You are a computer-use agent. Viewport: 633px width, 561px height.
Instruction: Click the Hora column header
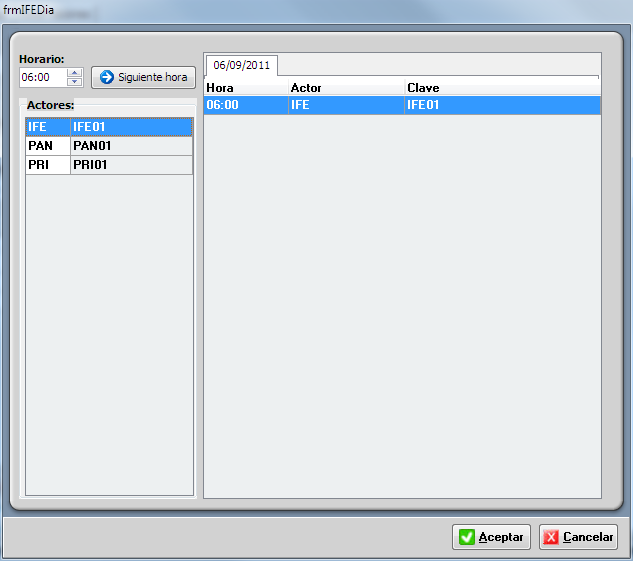coord(246,88)
